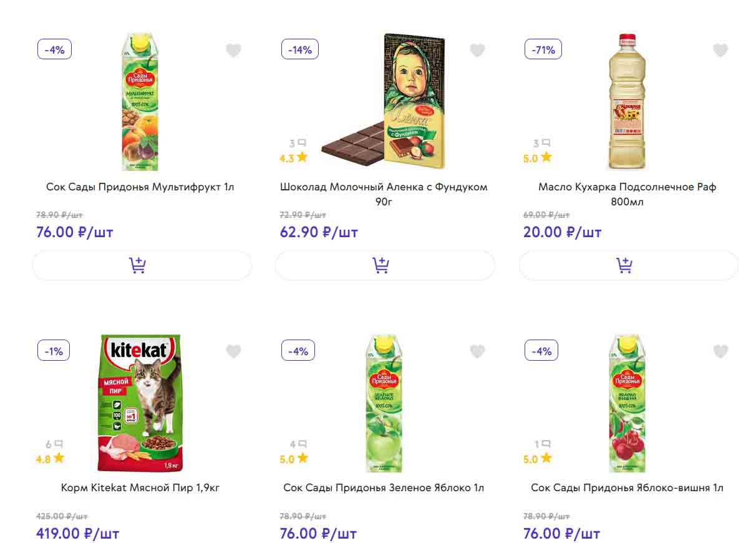756x543 pixels.
Task: Click heart on Яблоко-вишня juice card
Action: coord(720,352)
